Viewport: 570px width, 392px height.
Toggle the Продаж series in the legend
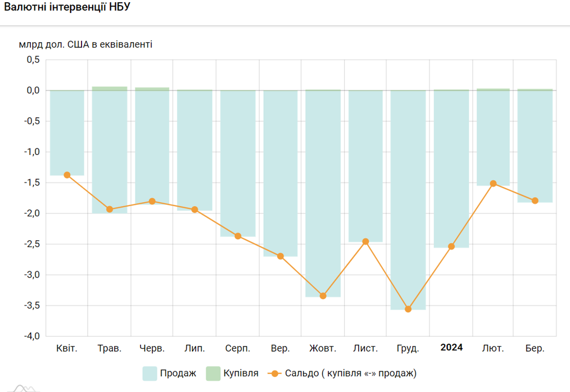(178, 373)
